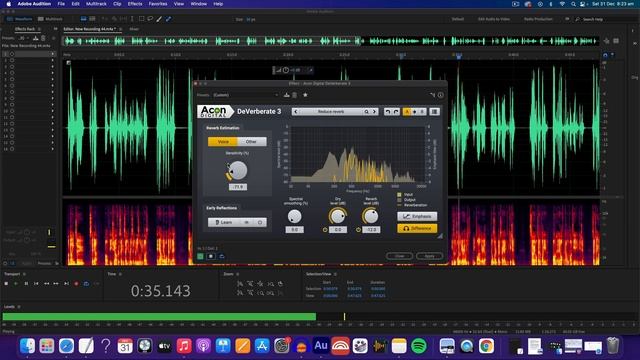The image size is (640, 360).
Task: Select the Spot Healing Brush tool
Action: pyautogui.click(x=168, y=19)
